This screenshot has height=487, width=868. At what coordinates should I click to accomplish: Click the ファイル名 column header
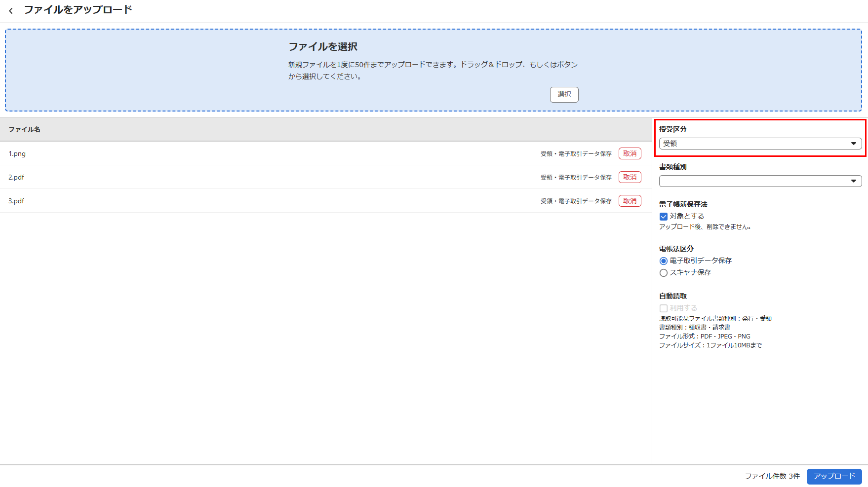[25, 129]
